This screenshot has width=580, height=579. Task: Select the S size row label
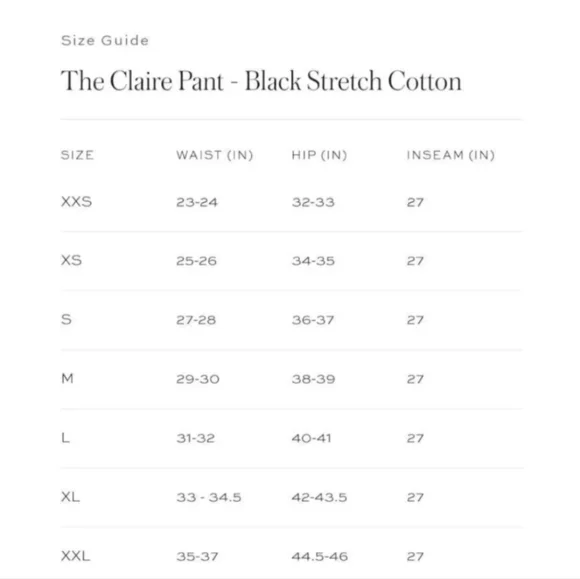click(66, 319)
